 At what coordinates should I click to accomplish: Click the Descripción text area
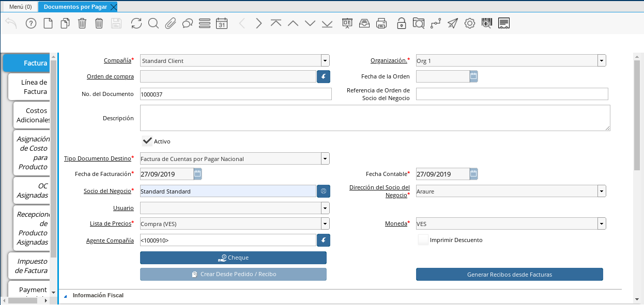(x=375, y=118)
